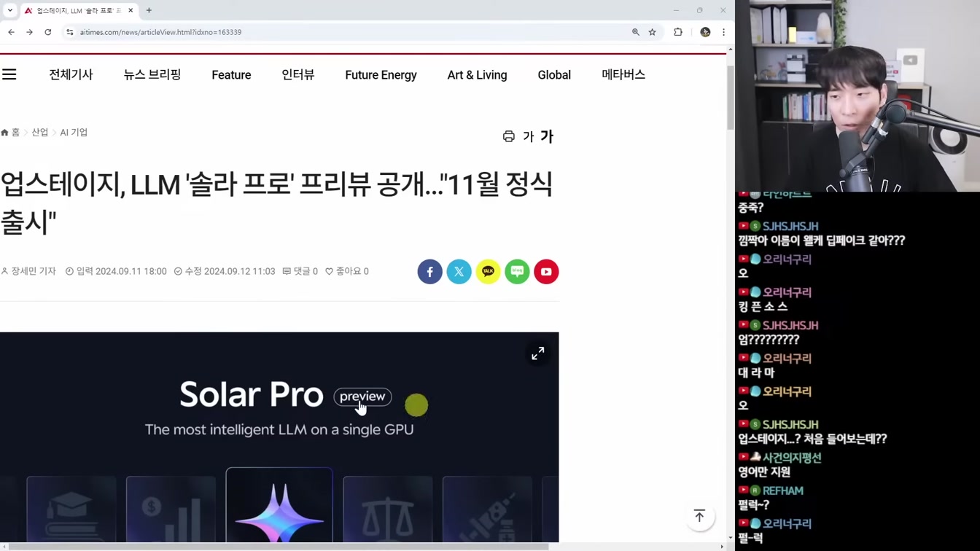This screenshot has width=980, height=551.
Task: Share the article on X
Action: tap(459, 271)
